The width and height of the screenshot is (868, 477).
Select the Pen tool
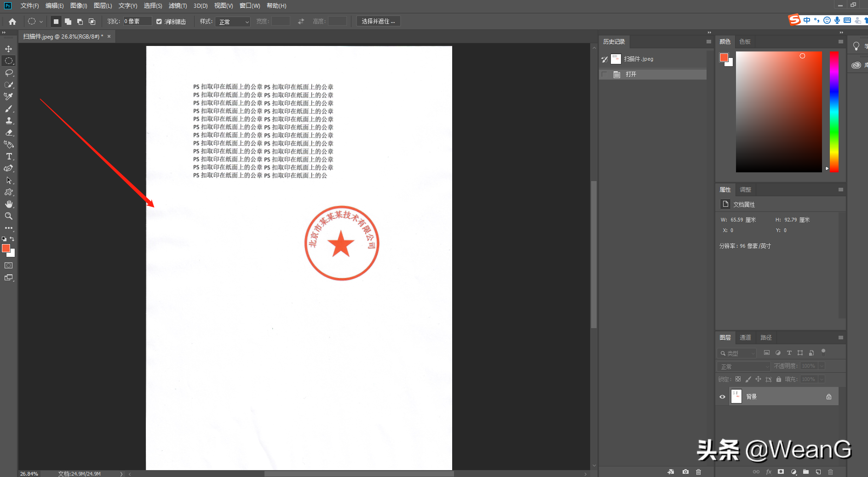coord(9,168)
